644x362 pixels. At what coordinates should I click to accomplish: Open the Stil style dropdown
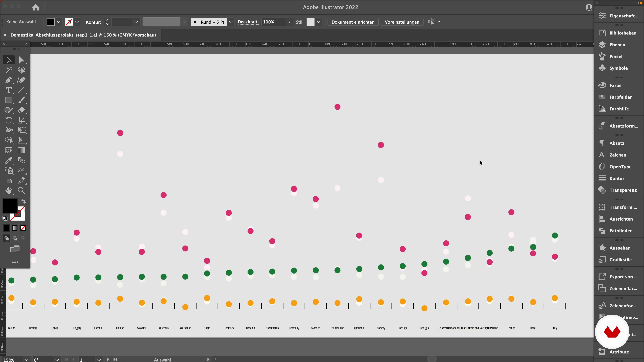pos(318,22)
